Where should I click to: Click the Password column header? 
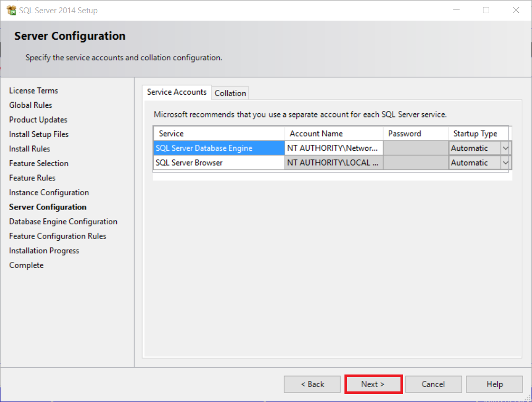point(416,133)
